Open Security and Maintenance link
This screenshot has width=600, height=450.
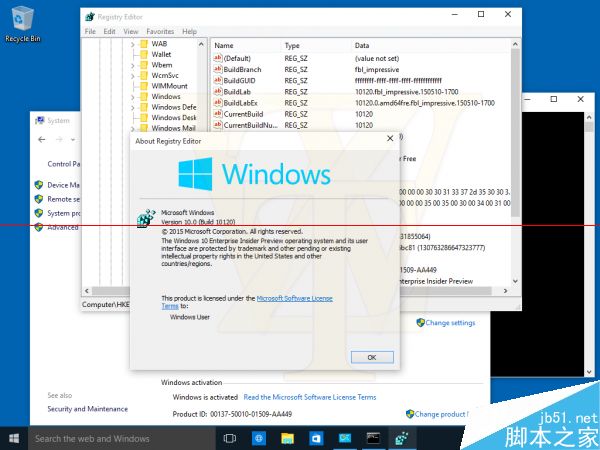(x=88, y=409)
